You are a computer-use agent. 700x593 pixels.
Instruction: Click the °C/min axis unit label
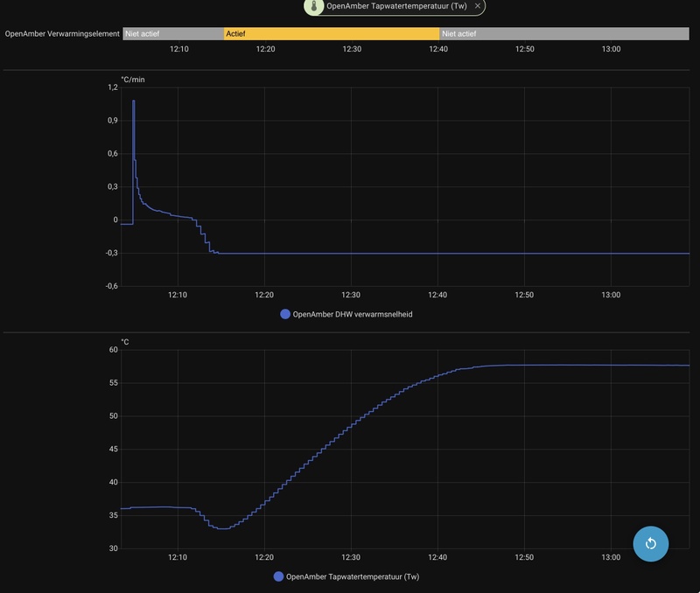coord(133,80)
